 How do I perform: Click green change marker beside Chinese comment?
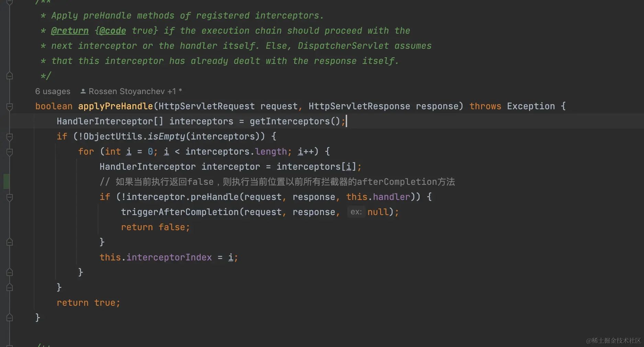tap(6, 181)
